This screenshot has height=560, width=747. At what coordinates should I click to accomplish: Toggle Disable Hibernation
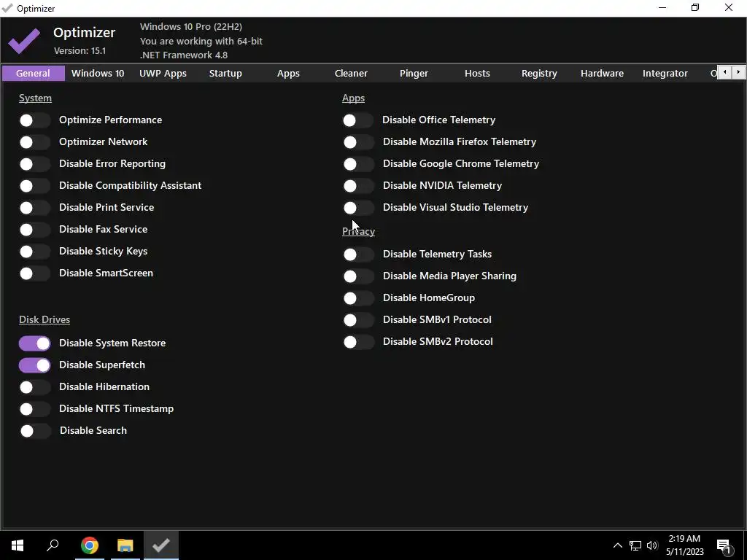(34, 387)
